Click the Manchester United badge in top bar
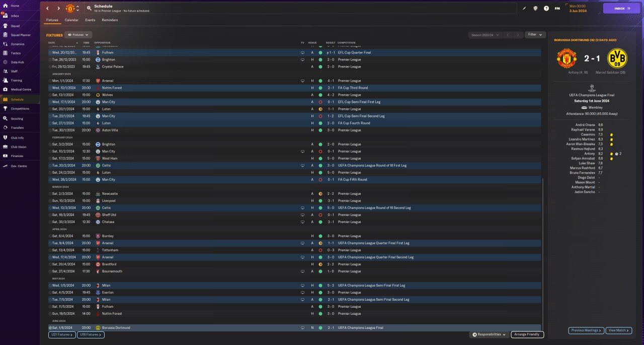Image resolution: width=644 pixels, height=345 pixels. coord(70,9)
